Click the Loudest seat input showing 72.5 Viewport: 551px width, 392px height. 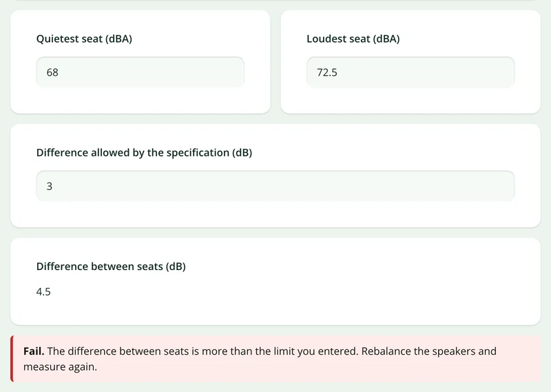pyautogui.click(x=410, y=72)
